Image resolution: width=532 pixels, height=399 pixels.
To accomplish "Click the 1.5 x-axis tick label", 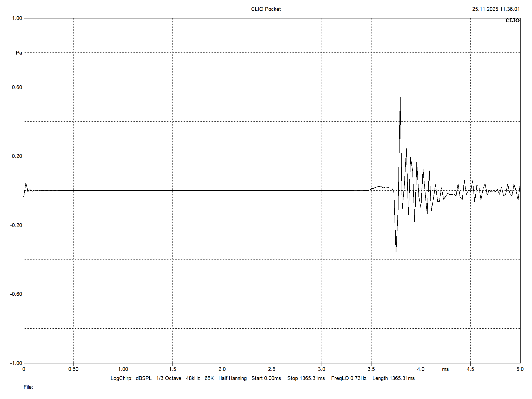I will point(172,369).
